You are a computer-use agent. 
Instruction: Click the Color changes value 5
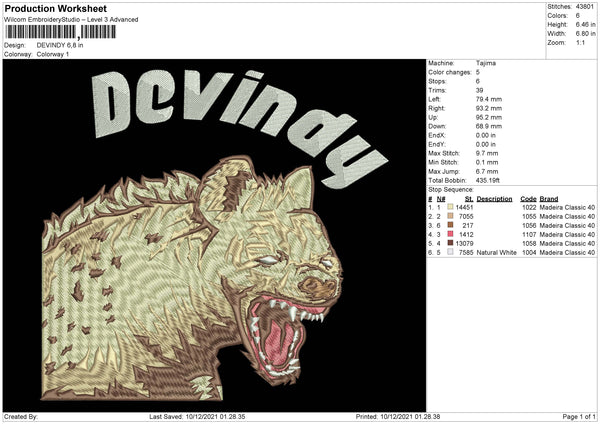coord(478,72)
